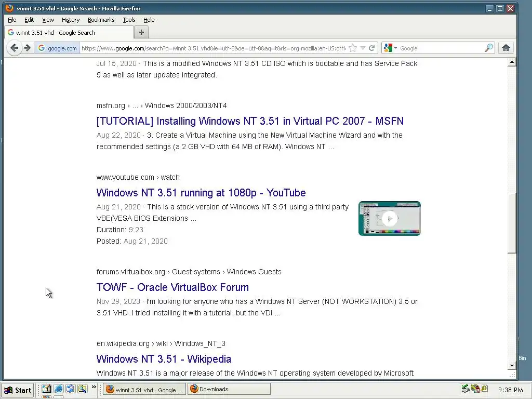
Task: Click the vertical scrollbar thumb
Action: tap(512, 222)
